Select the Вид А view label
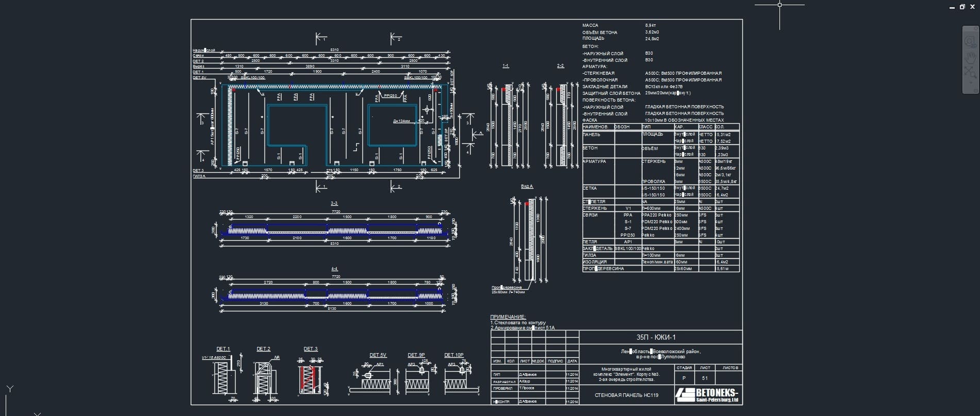980x416 pixels. (527, 187)
